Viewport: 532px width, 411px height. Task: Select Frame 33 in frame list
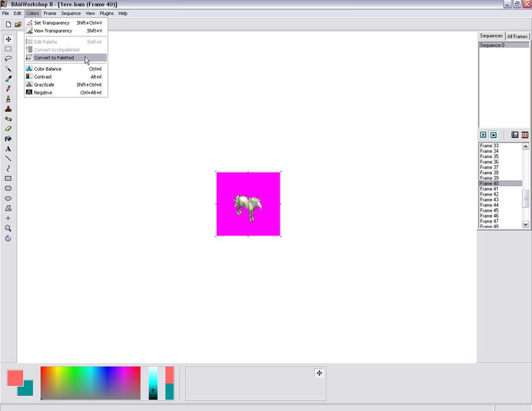[500, 146]
